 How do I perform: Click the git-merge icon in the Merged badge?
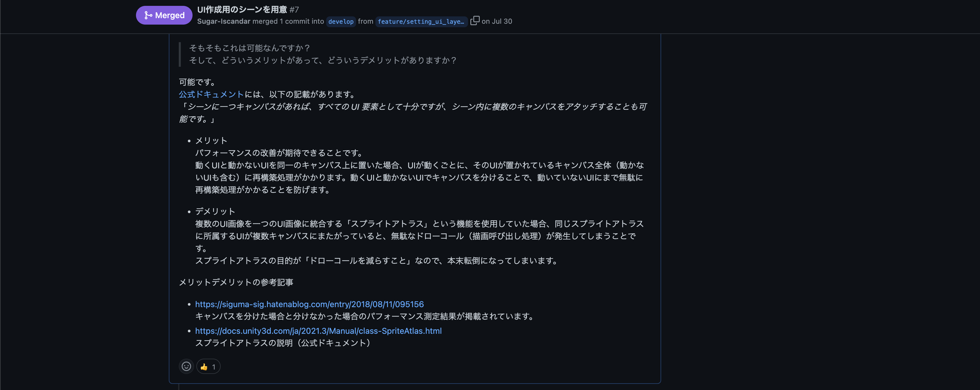[148, 15]
